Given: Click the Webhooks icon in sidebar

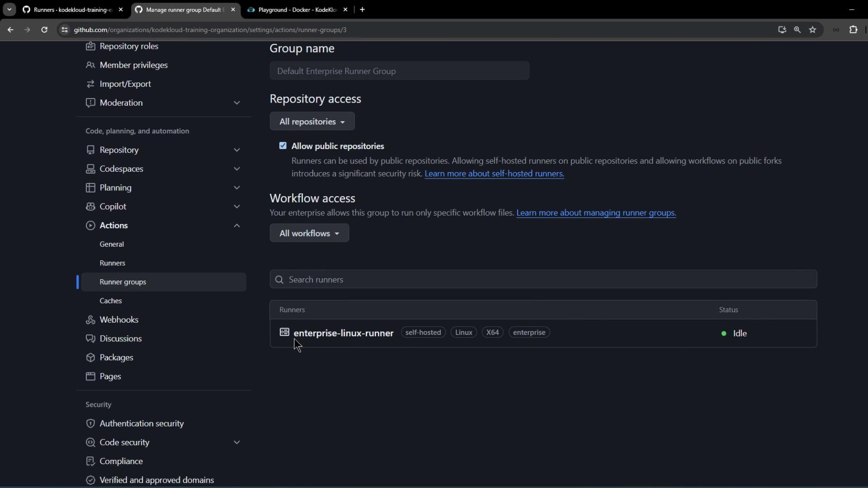Looking at the screenshot, I should click(x=90, y=320).
